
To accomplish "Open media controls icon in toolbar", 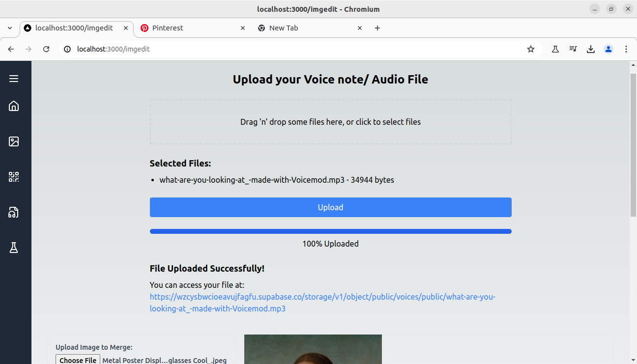I will [573, 49].
